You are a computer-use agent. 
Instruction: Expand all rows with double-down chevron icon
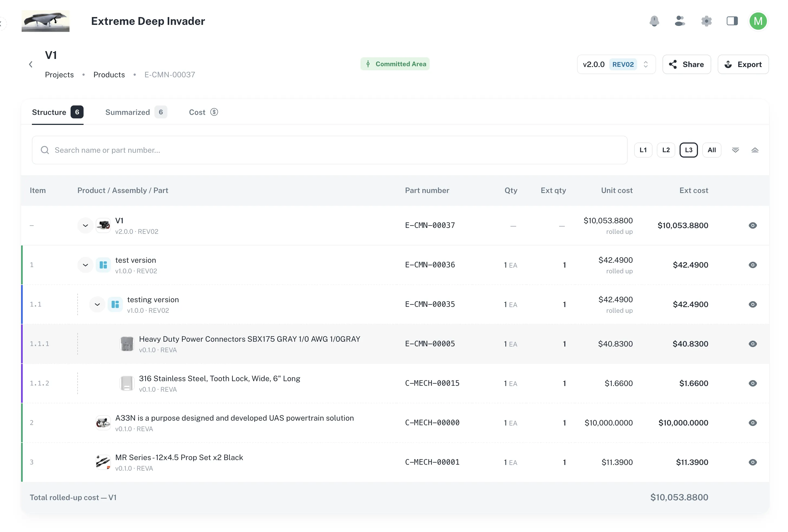735,150
